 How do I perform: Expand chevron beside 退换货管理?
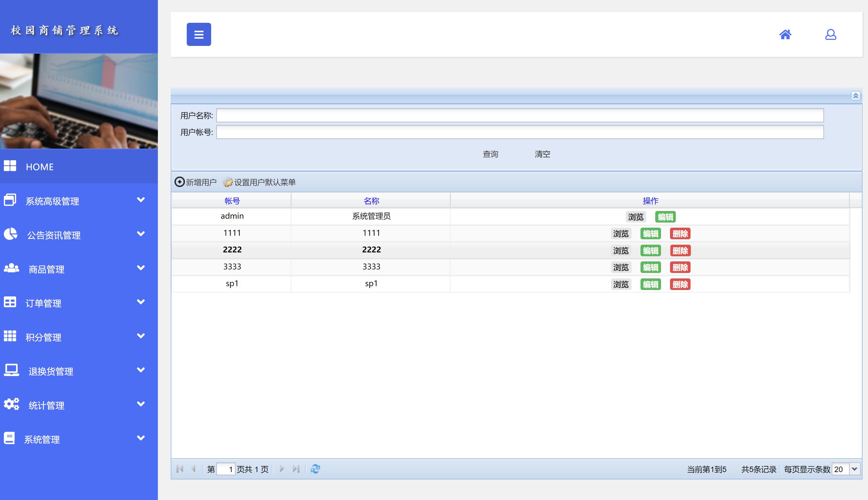[141, 370]
